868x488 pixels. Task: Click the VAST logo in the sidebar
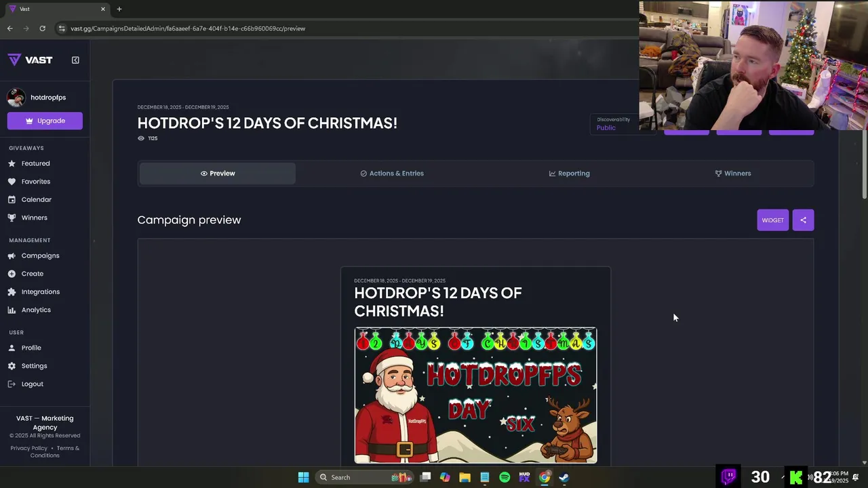(x=30, y=60)
